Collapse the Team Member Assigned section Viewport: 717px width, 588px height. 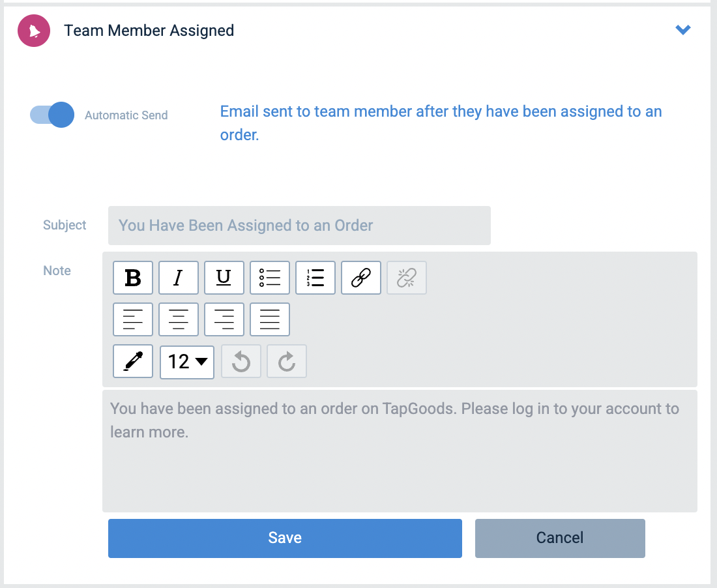pyautogui.click(x=682, y=30)
